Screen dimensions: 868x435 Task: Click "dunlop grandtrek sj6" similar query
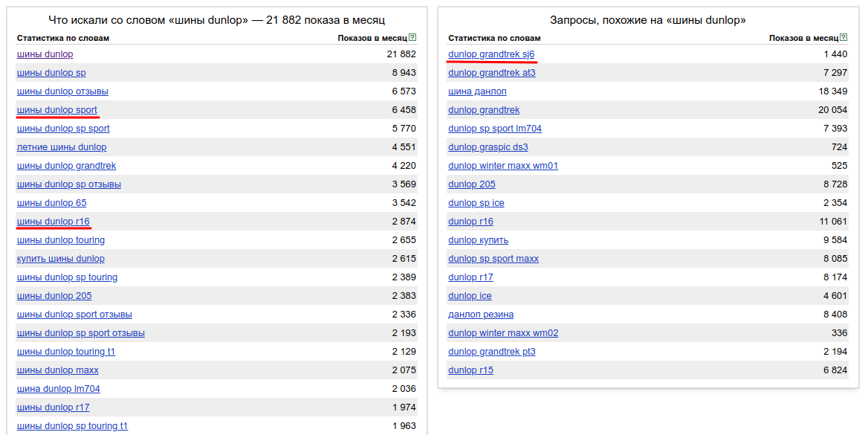click(x=491, y=54)
